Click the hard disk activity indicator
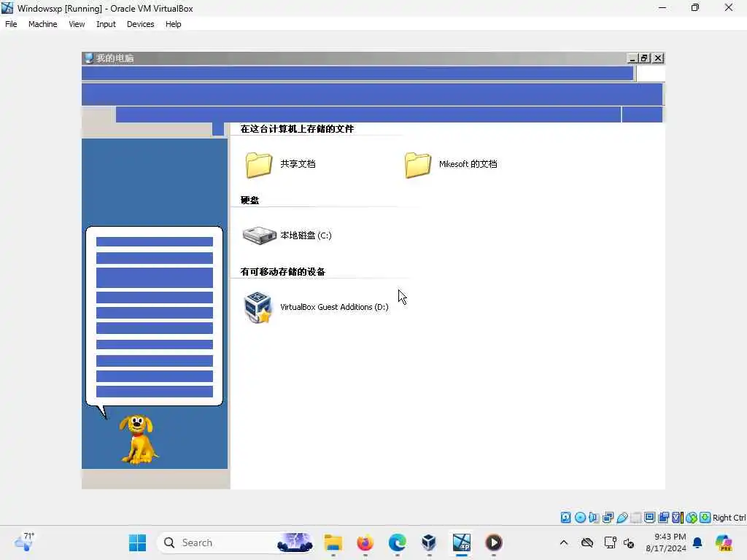The width and height of the screenshot is (747, 560). tap(565, 518)
